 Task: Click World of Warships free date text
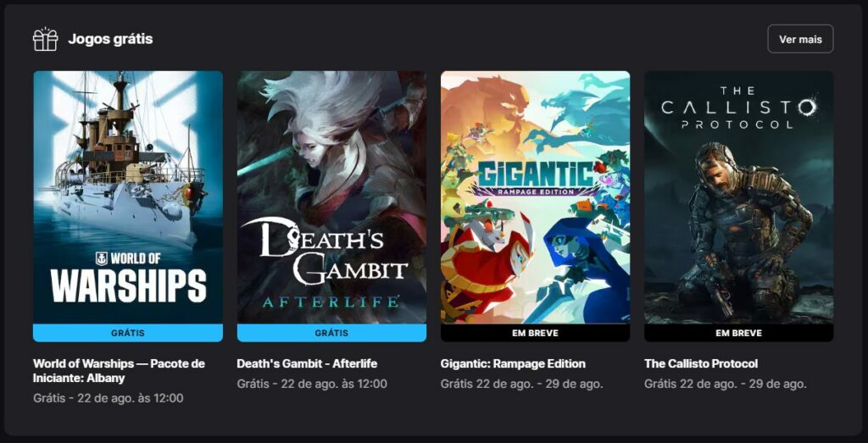(108, 398)
